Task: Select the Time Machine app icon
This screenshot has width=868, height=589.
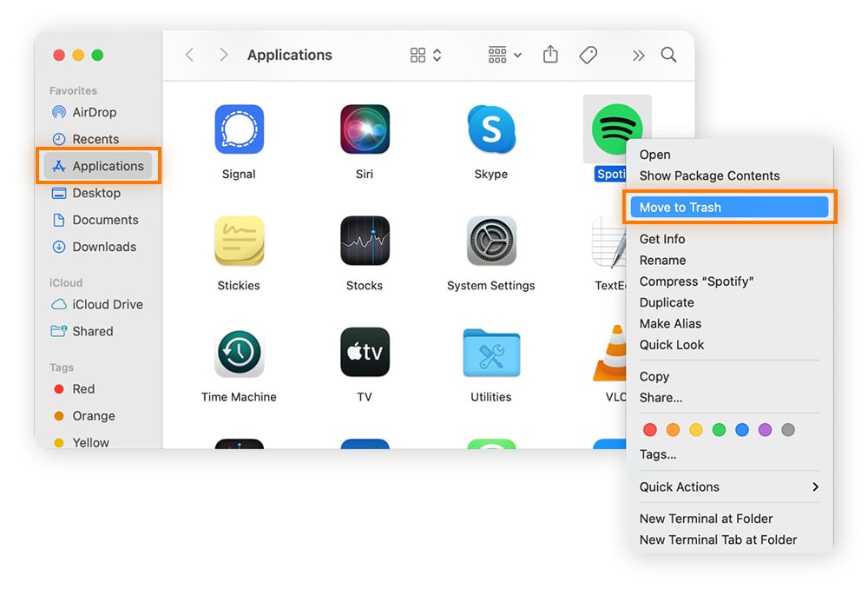Action: (x=240, y=353)
